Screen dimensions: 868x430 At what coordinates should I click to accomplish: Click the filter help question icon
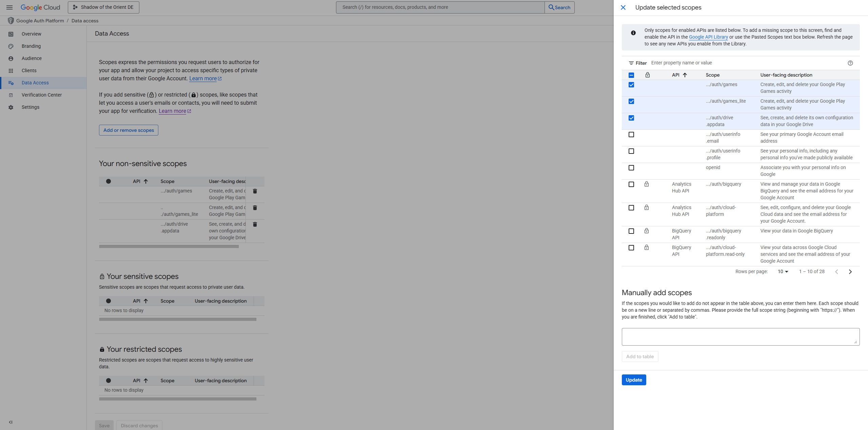pyautogui.click(x=850, y=63)
